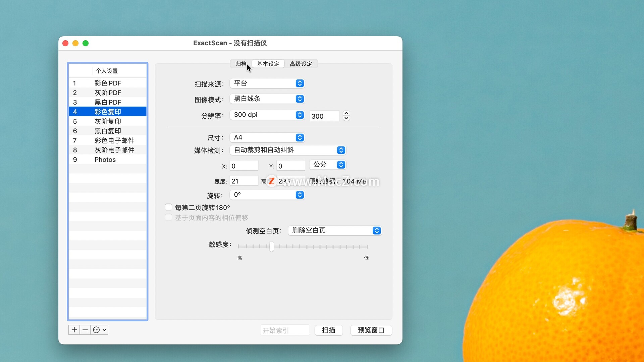The width and height of the screenshot is (644, 362).
Task: Adjust the 敏感度 slider handle
Action: [x=271, y=247]
